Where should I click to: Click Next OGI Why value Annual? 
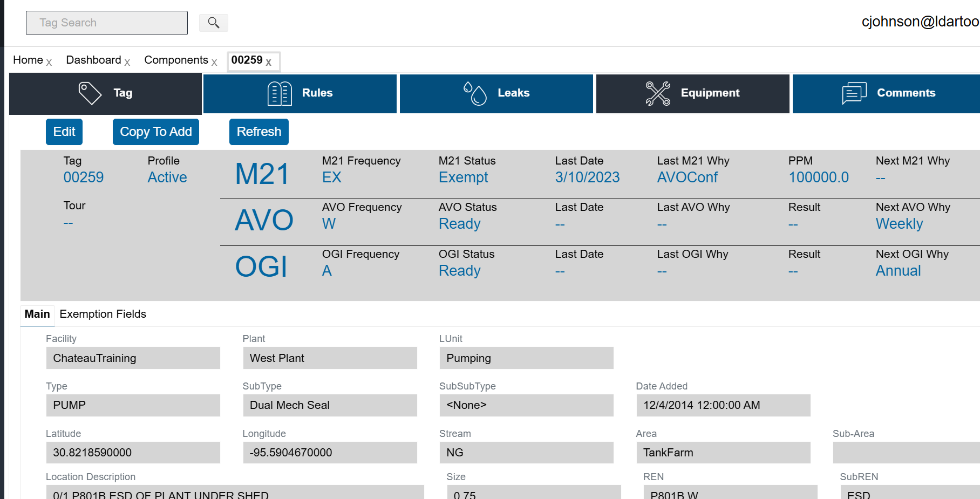[x=898, y=271]
